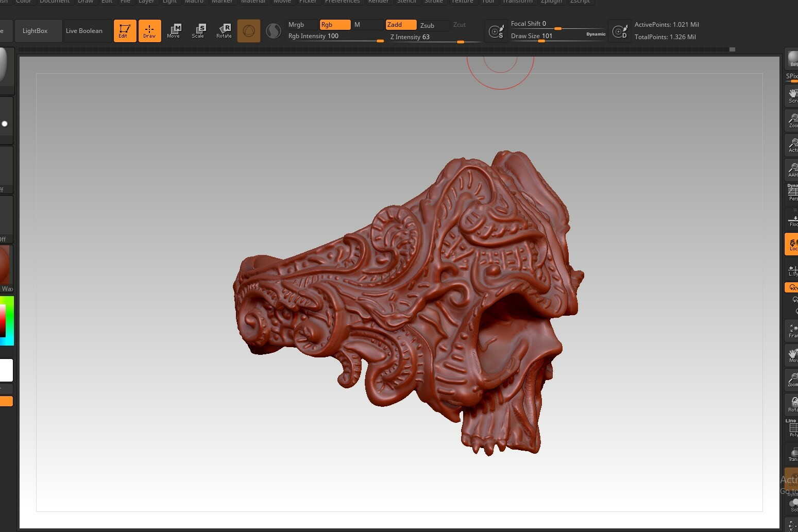
Task: Open the Transform menu
Action: point(518,2)
